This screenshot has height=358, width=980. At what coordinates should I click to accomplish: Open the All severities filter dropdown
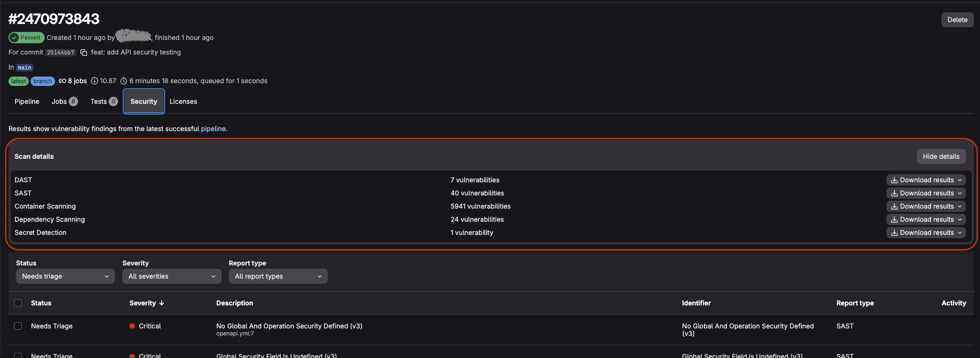[x=171, y=276]
